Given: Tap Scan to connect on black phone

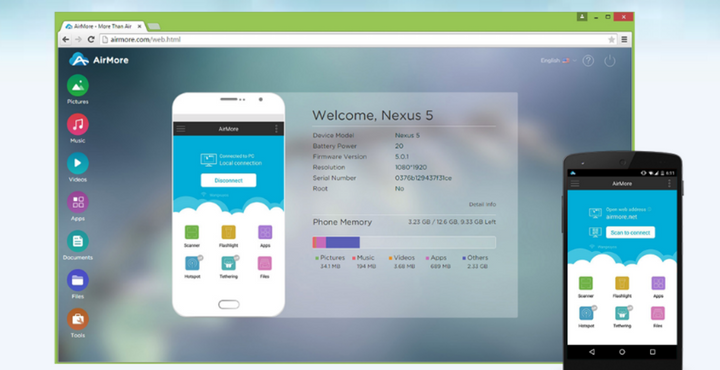Looking at the screenshot, I should [x=630, y=232].
